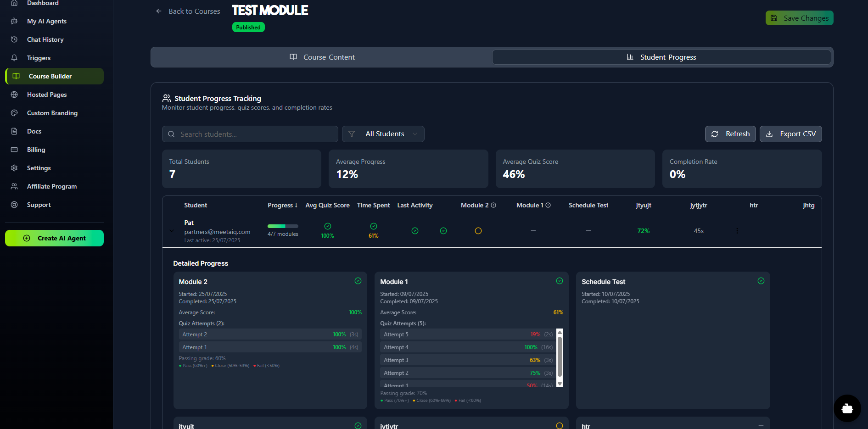Click the Triggers bell icon in the sidebar
This screenshot has height=429, width=868.
14,58
